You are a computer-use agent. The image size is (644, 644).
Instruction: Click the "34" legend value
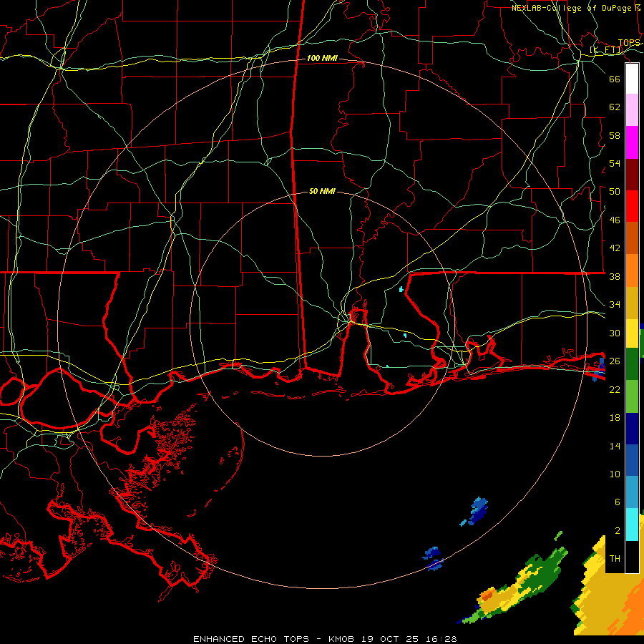point(615,305)
